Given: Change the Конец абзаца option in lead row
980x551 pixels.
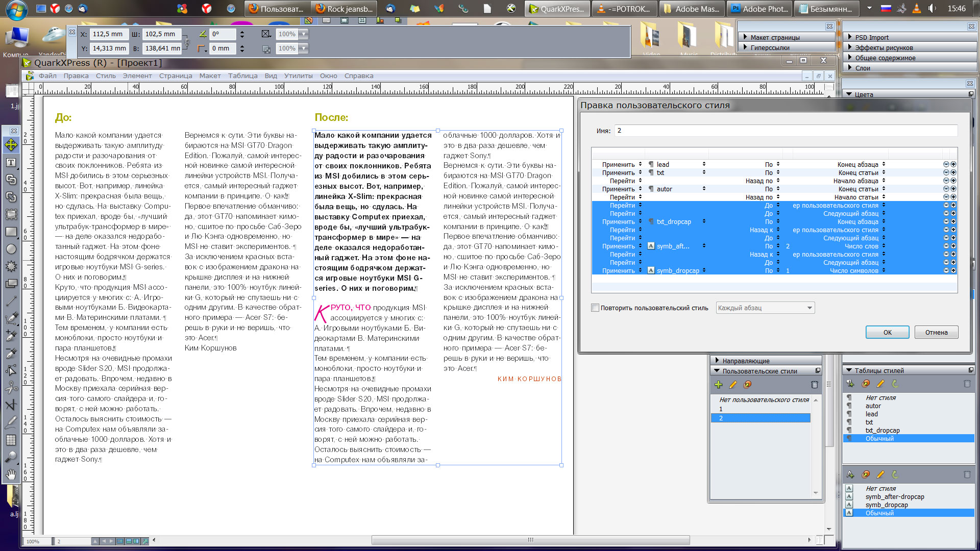Looking at the screenshot, I should pos(862,164).
